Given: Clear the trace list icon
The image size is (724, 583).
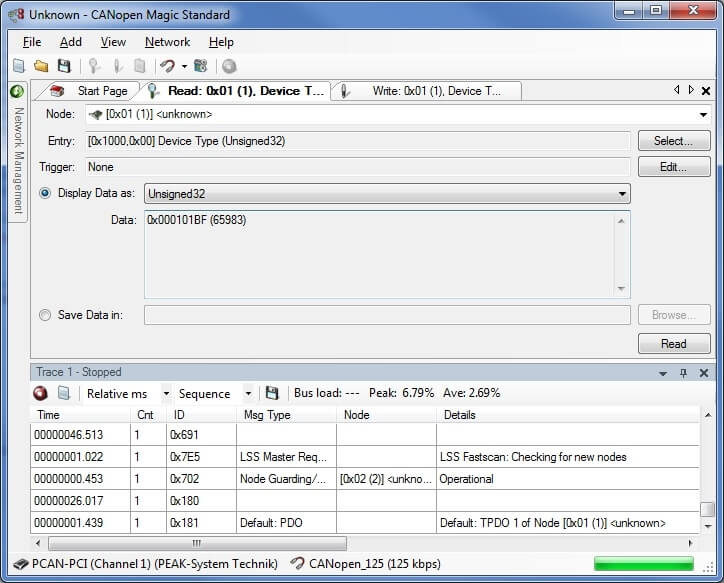Looking at the screenshot, I should (x=63, y=393).
